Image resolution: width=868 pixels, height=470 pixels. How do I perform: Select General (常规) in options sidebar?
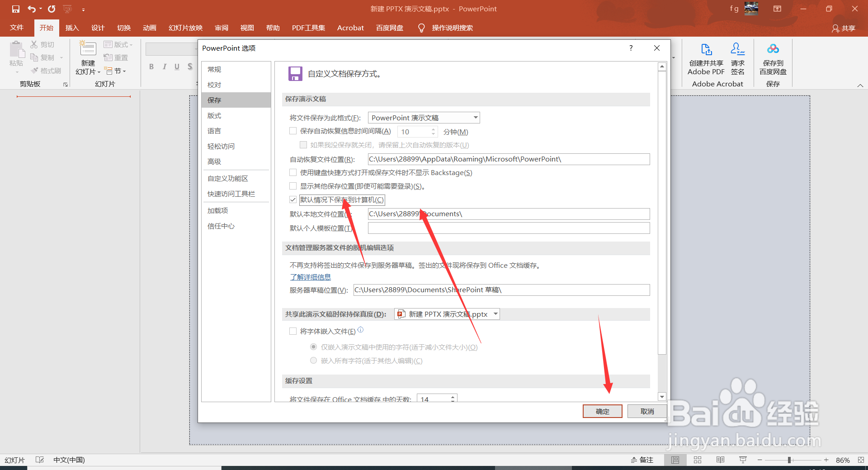236,69
